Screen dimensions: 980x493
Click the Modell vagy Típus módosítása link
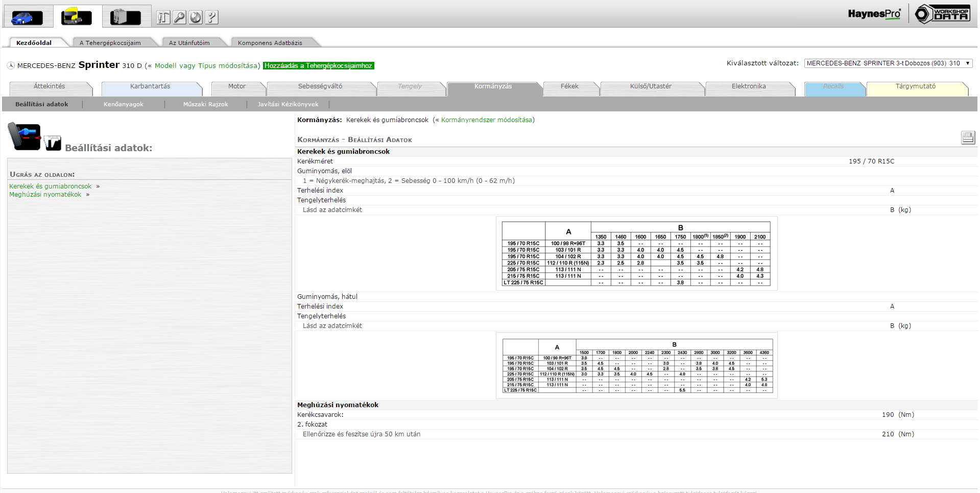(x=206, y=66)
